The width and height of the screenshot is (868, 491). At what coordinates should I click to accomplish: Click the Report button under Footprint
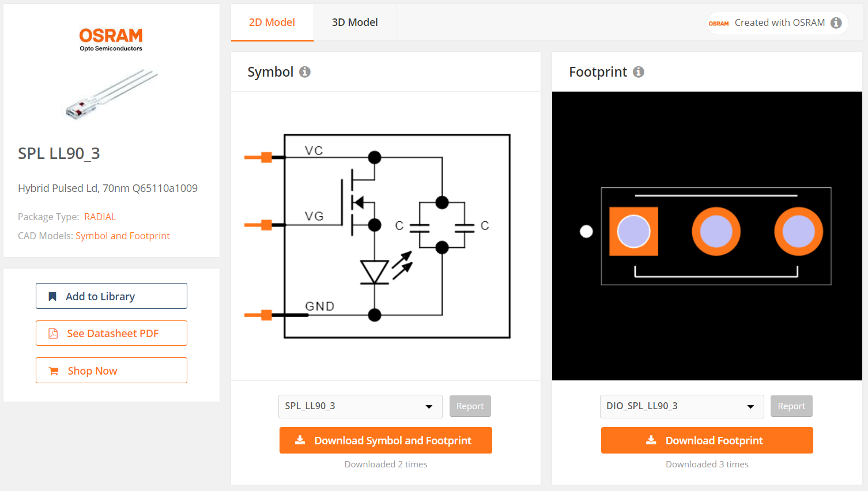791,406
